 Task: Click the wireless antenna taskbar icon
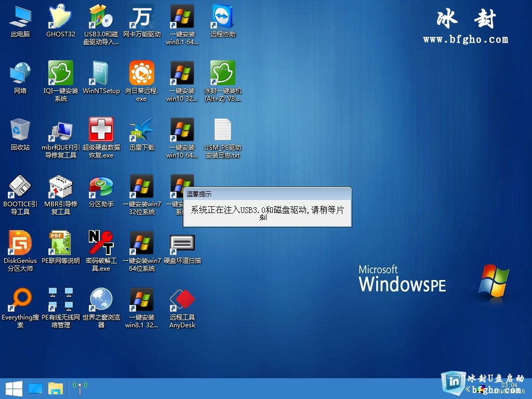(x=80, y=389)
